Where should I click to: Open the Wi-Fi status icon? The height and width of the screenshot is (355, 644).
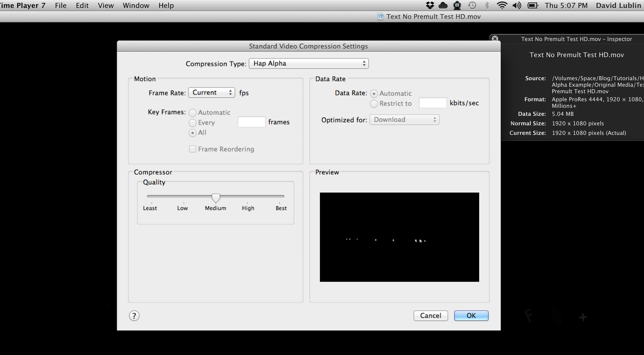tap(502, 6)
